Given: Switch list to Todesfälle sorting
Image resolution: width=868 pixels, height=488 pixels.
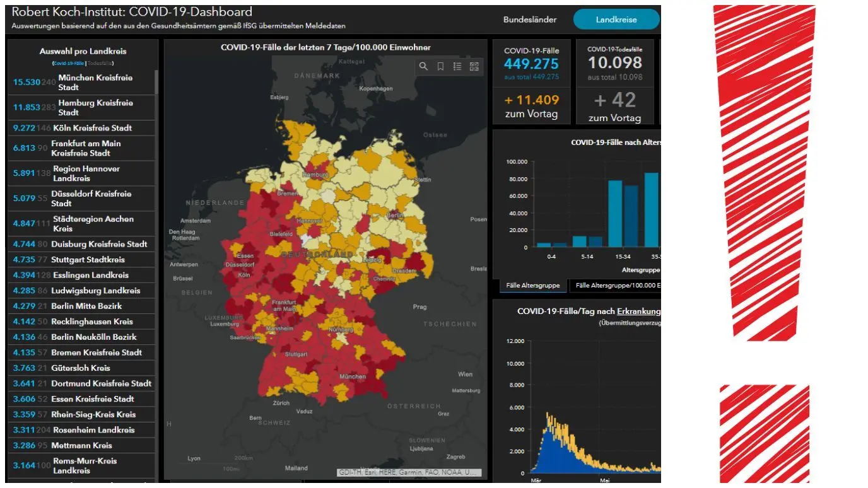Looking at the screenshot, I should (x=100, y=63).
